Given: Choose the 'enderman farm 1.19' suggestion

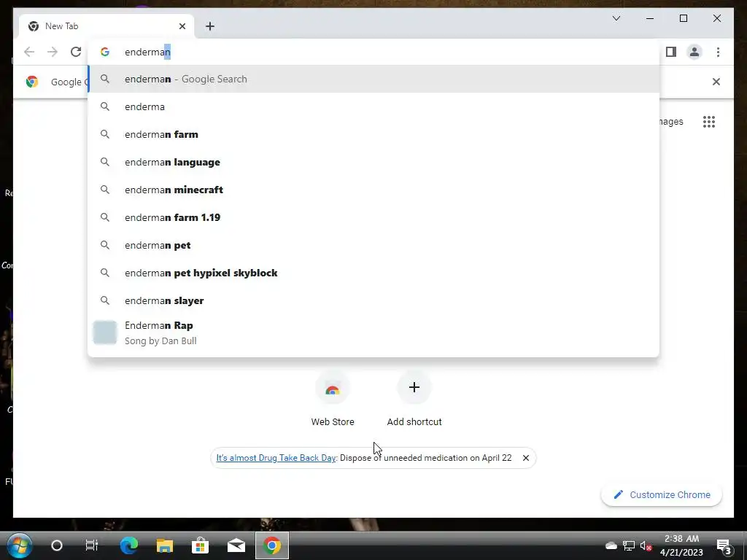Looking at the screenshot, I should pyautogui.click(x=373, y=217).
